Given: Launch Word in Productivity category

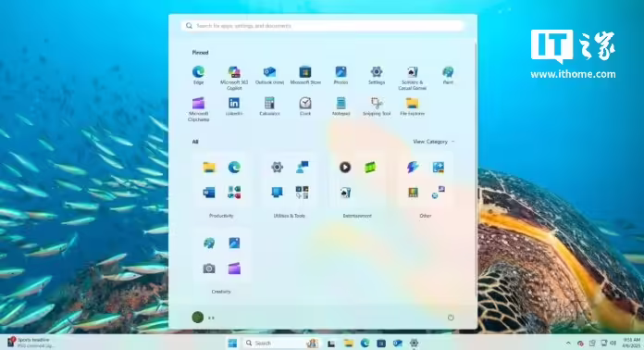Looking at the screenshot, I should point(209,193).
